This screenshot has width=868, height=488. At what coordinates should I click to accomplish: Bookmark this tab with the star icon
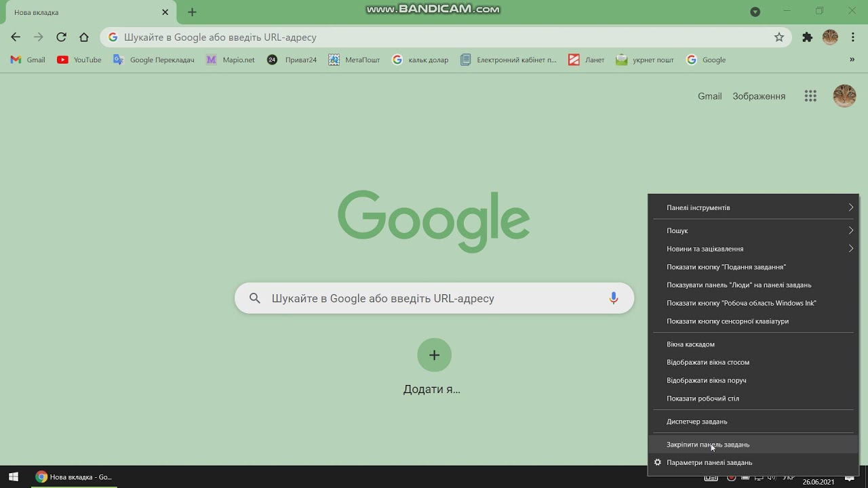779,37
